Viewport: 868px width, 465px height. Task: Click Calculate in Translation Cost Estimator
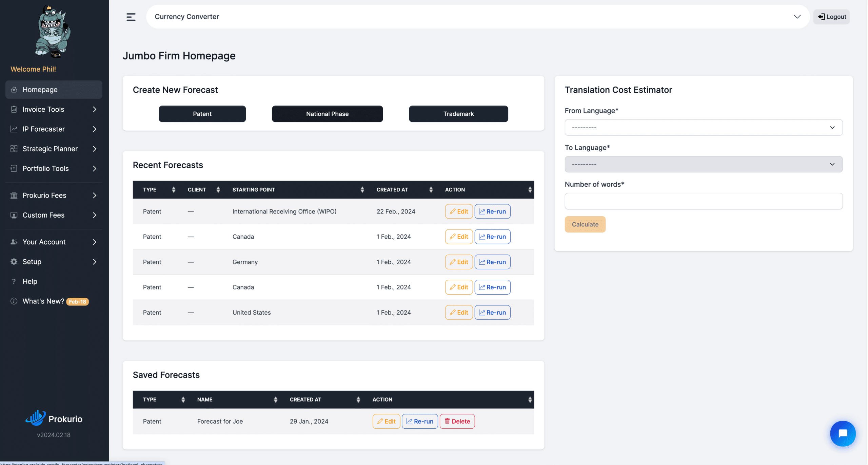(x=585, y=224)
